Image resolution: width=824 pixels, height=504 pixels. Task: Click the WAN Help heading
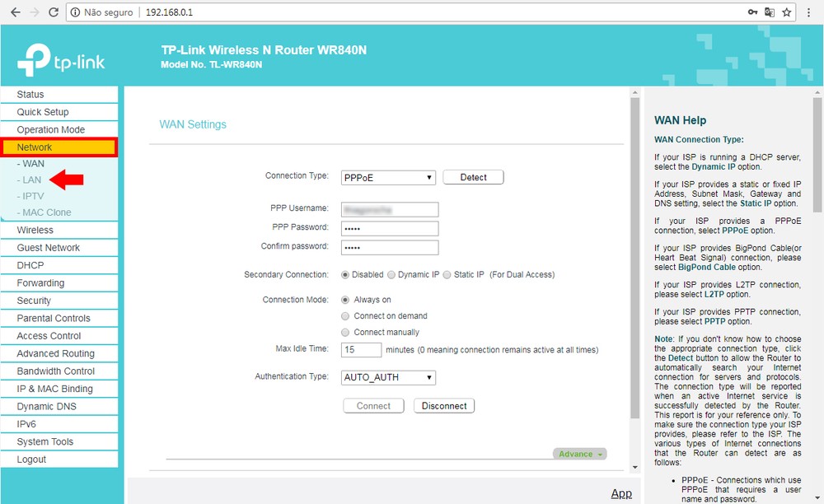pyautogui.click(x=680, y=120)
